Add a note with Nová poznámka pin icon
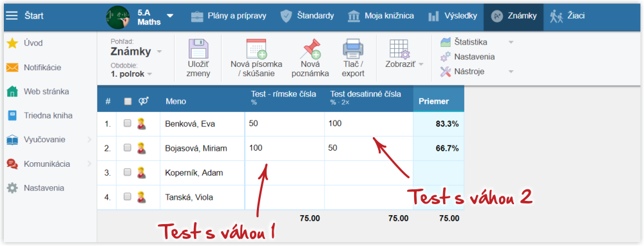This screenshot has width=644, height=246. [x=310, y=49]
